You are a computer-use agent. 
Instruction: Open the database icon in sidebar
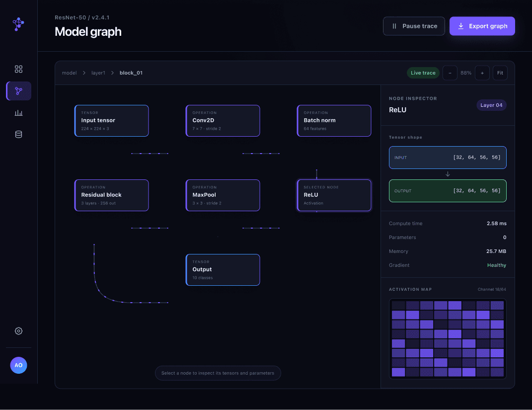[x=19, y=134]
